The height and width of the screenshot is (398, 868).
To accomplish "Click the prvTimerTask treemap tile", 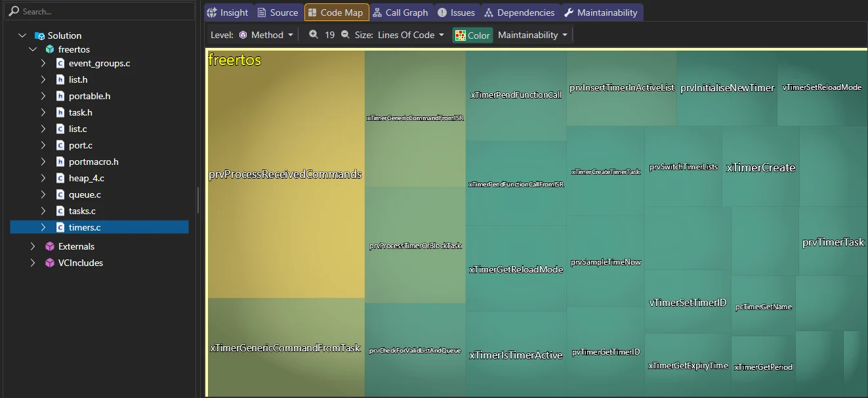I will [x=833, y=242].
